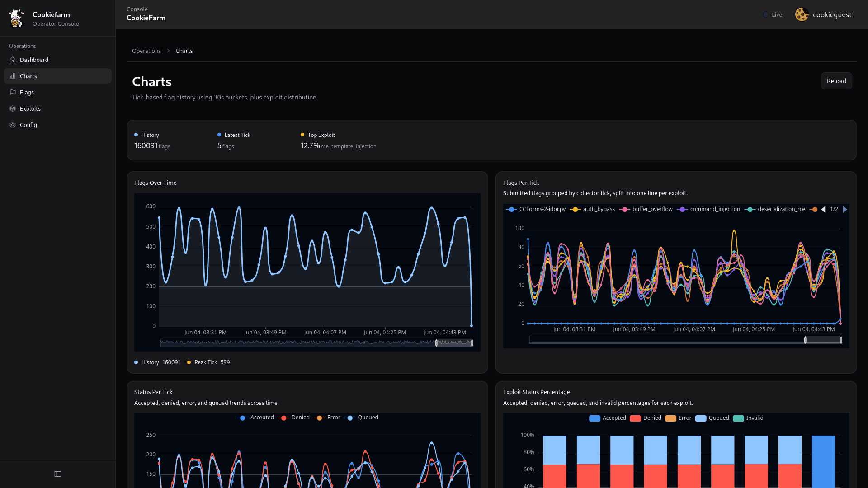
Task: Toggle Error bars in Exploit Status Percentage
Action: (678, 418)
